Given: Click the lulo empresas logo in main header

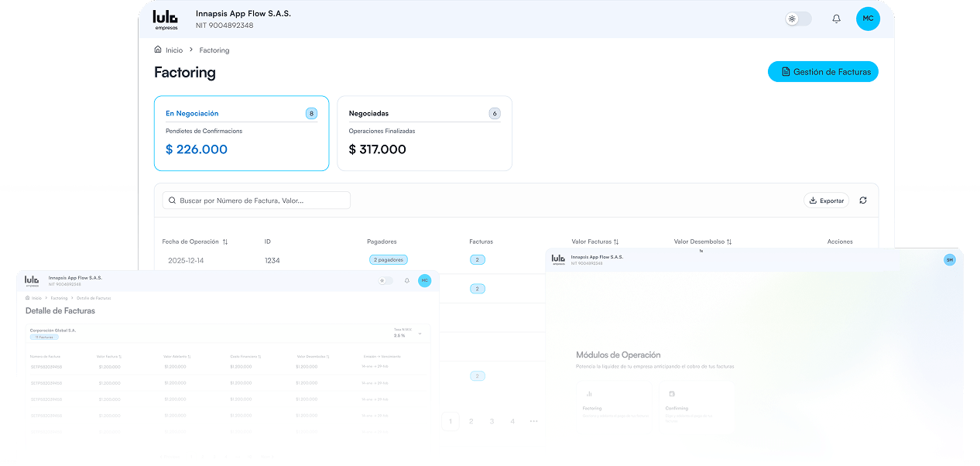Looking at the screenshot, I should [x=165, y=19].
